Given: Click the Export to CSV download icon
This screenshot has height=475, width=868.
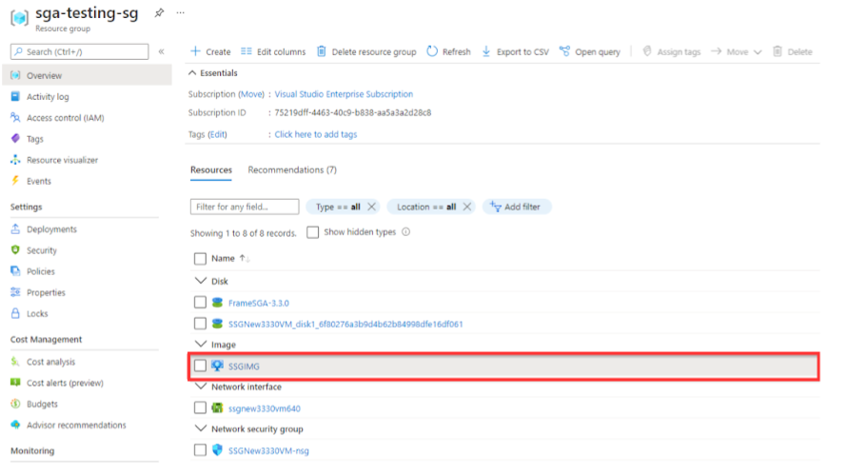Looking at the screenshot, I should click(486, 51).
